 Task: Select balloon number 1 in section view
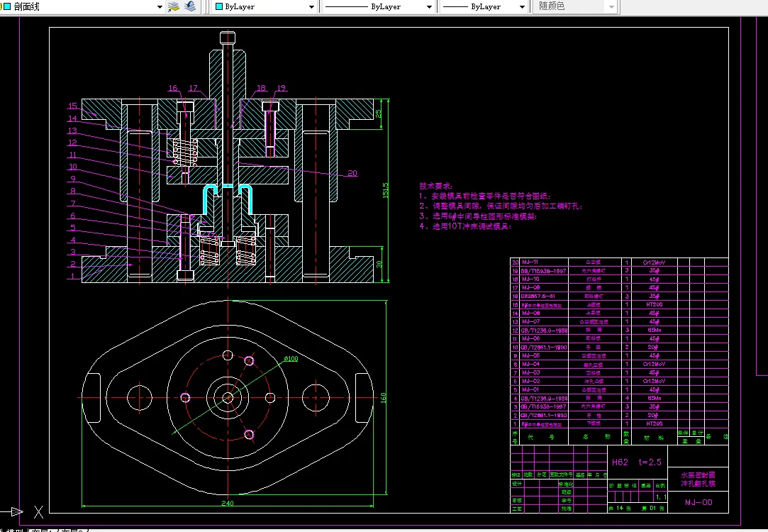pyautogui.click(x=72, y=276)
